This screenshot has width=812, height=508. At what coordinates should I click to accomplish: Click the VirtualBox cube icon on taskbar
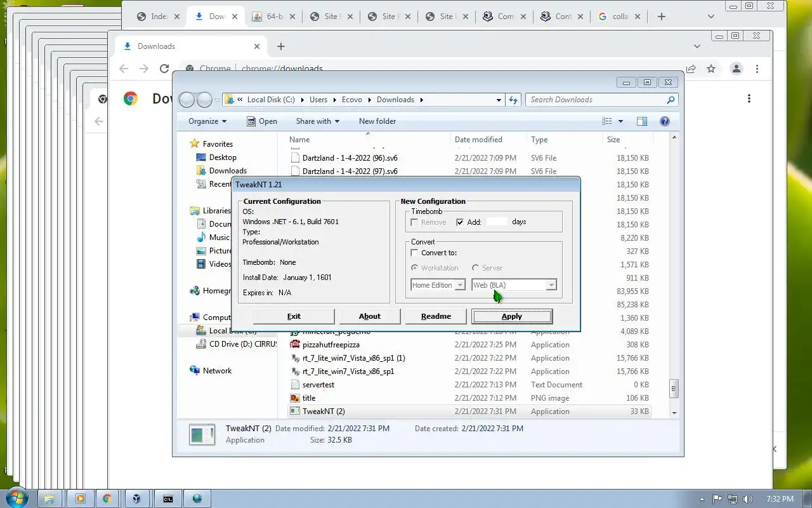click(136, 498)
